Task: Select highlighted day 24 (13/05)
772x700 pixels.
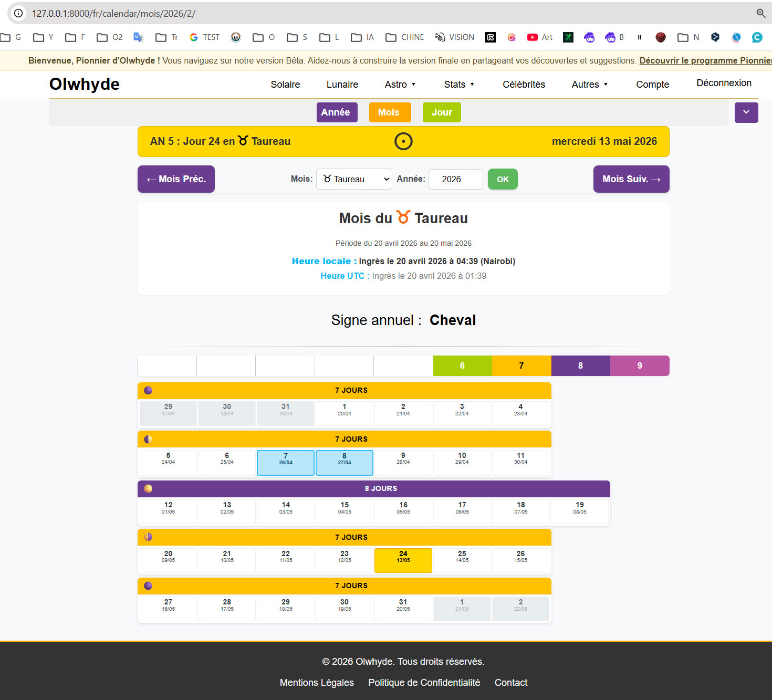Action: 403,560
